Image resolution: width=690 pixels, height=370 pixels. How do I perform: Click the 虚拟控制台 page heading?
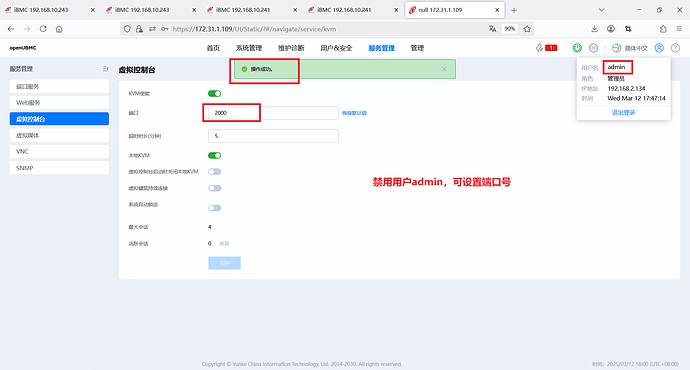tap(137, 70)
